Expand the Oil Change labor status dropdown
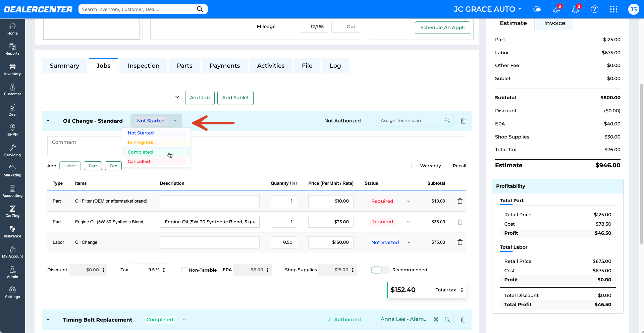This screenshot has width=644, height=333. tap(409, 242)
